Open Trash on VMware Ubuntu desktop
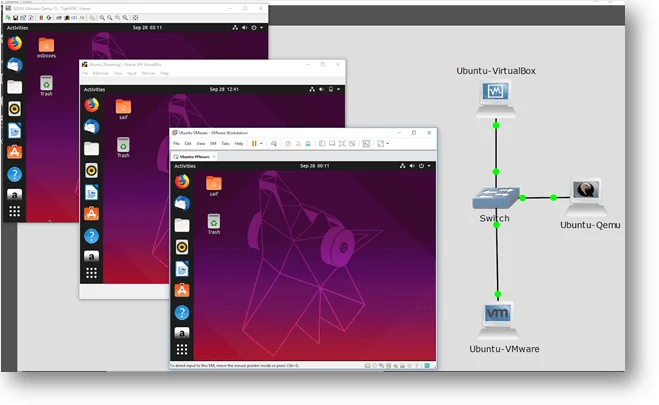The width and height of the screenshot is (659, 405). click(214, 224)
